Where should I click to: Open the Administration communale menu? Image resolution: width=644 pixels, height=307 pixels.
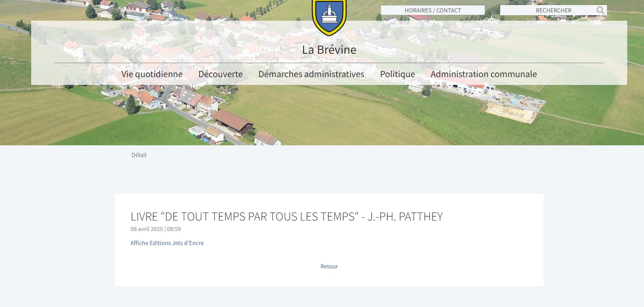click(x=483, y=74)
